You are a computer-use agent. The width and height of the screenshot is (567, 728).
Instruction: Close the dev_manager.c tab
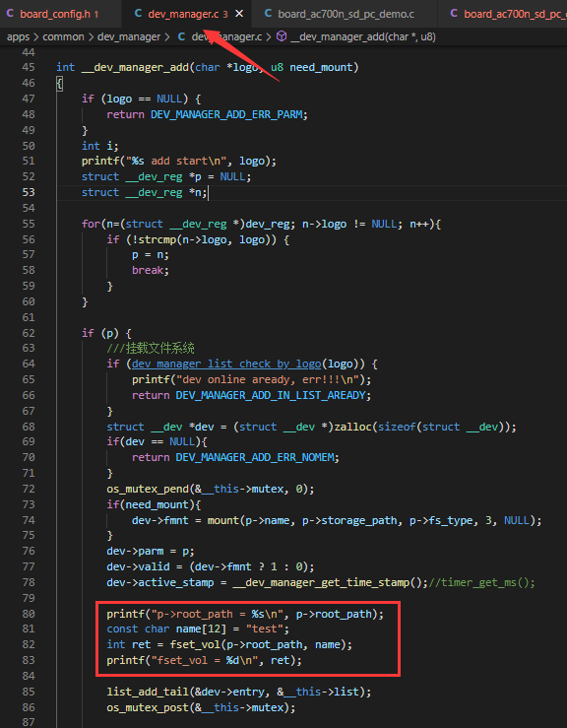pos(239,14)
